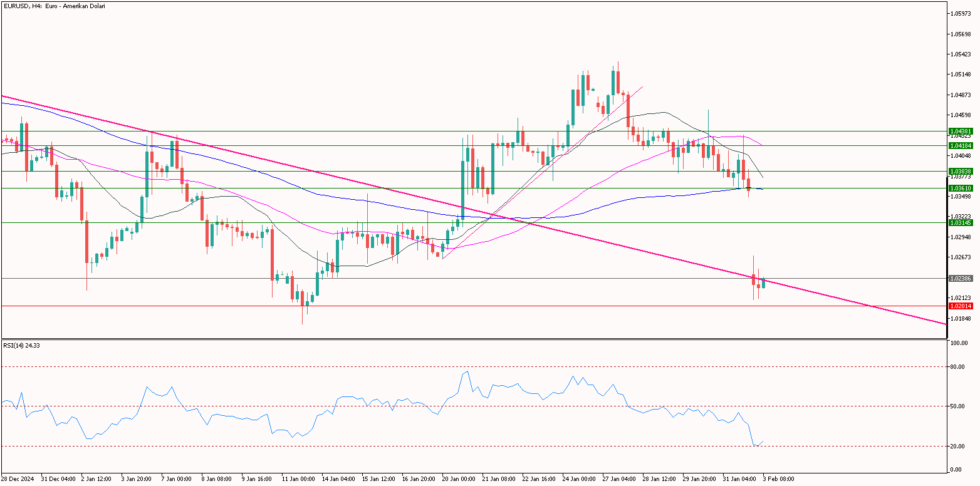Click the RSI(14) 24.33 indicator label

20,345
